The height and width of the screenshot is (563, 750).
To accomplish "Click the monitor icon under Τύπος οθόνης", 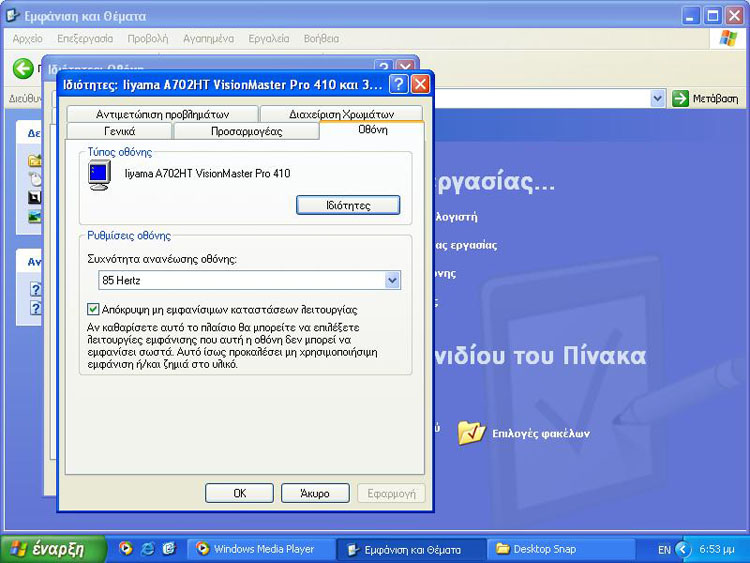I will 99,176.
